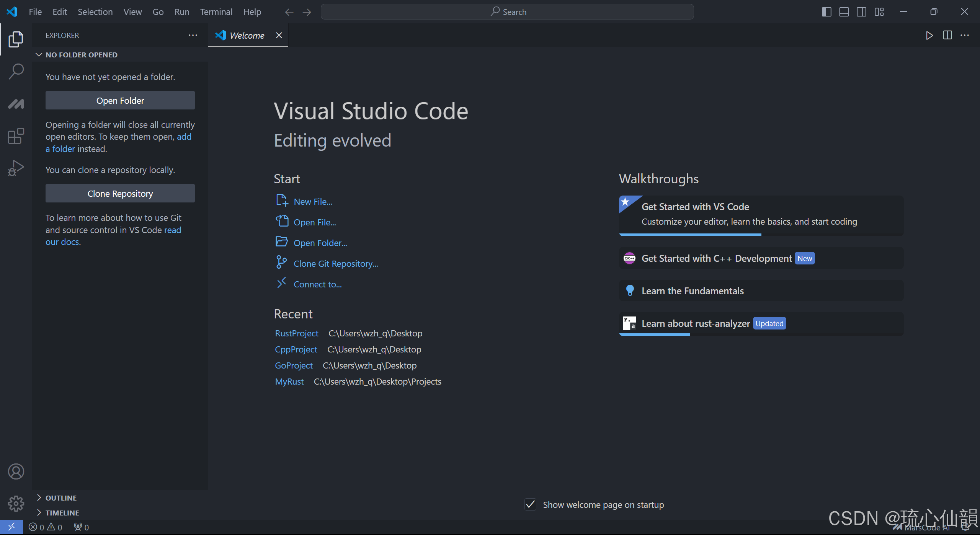Click the Accounts icon
Screen dimensions: 980x535
pyautogui.click(x=16, y=471)
